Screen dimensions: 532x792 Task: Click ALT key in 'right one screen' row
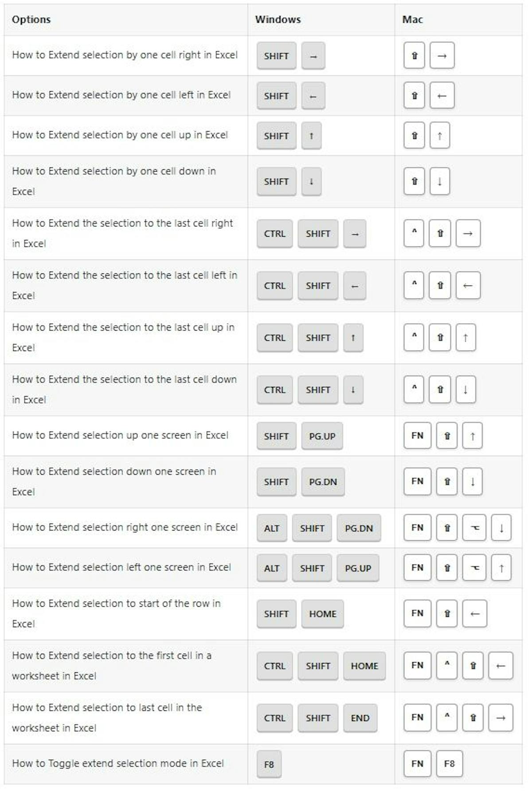tap(272, 528)
